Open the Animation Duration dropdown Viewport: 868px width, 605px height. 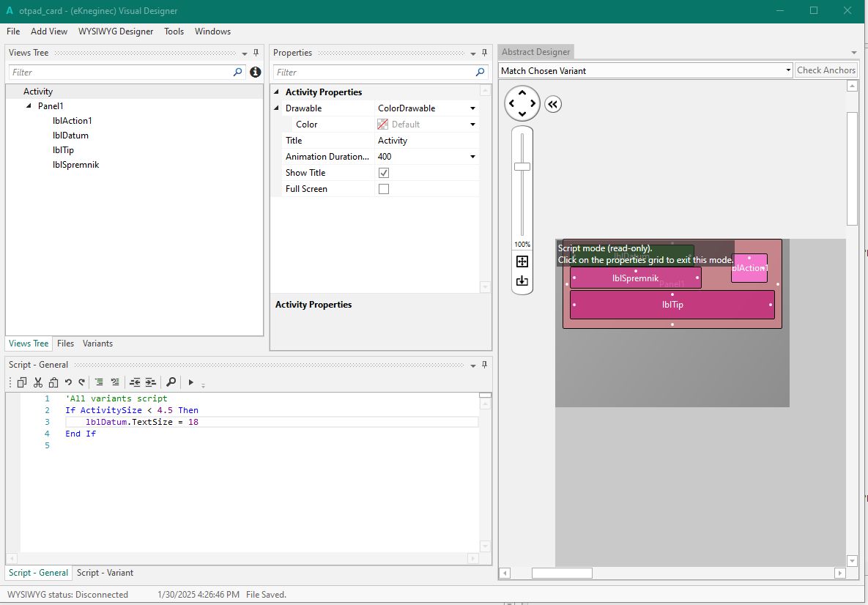472,157
